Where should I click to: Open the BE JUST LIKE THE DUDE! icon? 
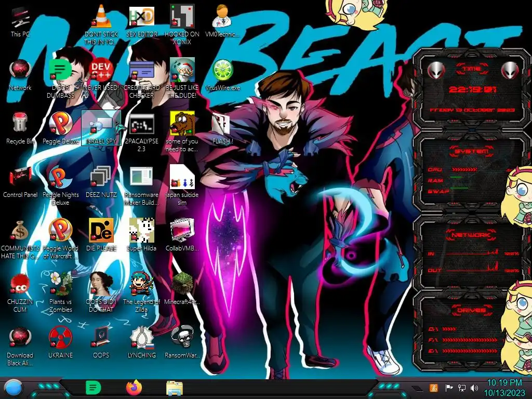(x=182, y=79)
